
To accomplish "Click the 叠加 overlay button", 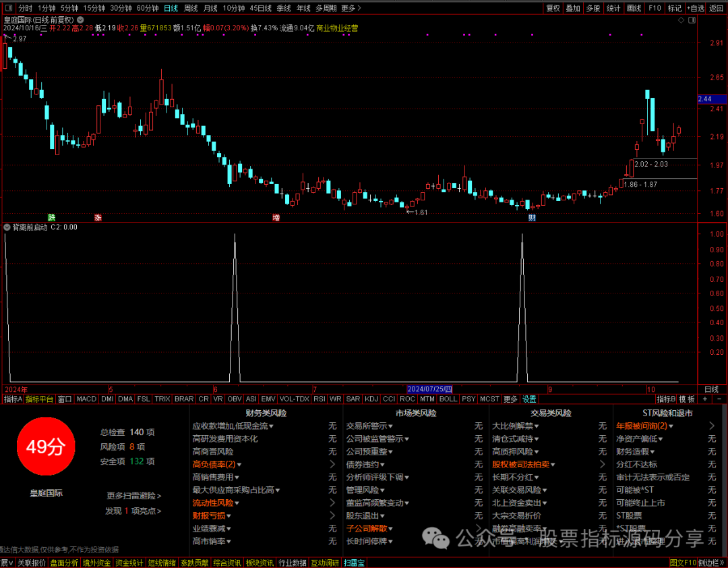I will coord(573,8).
